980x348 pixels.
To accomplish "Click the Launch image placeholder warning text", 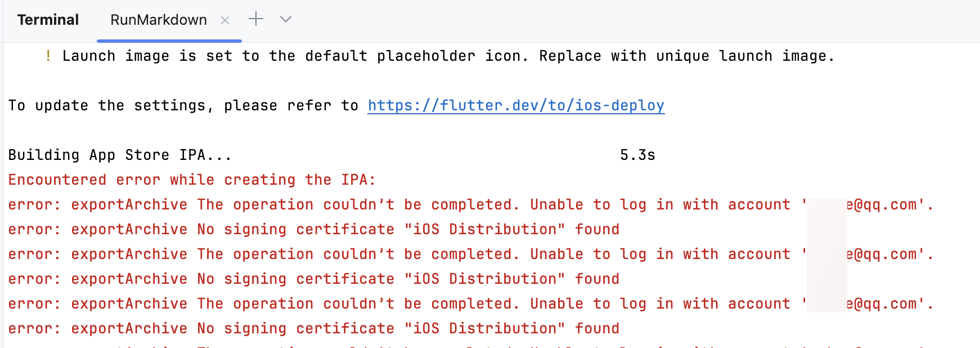I will coord(448,56).
